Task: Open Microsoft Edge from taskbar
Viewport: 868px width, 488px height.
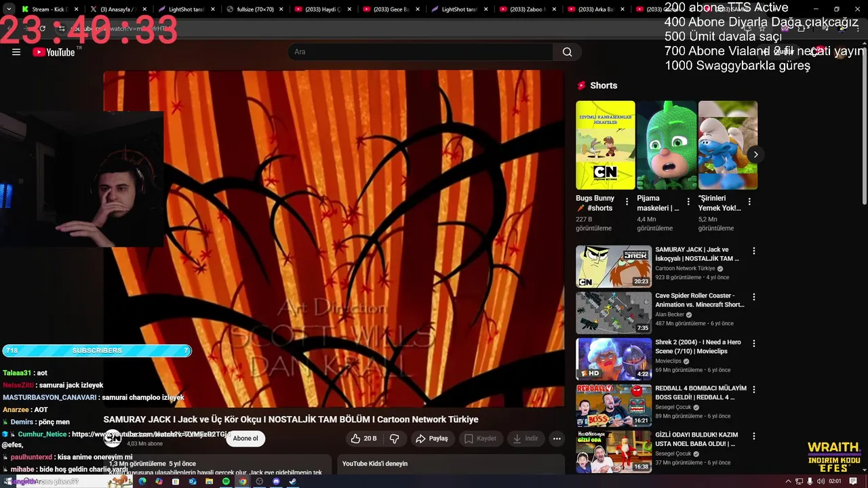Action: point(142,481)
